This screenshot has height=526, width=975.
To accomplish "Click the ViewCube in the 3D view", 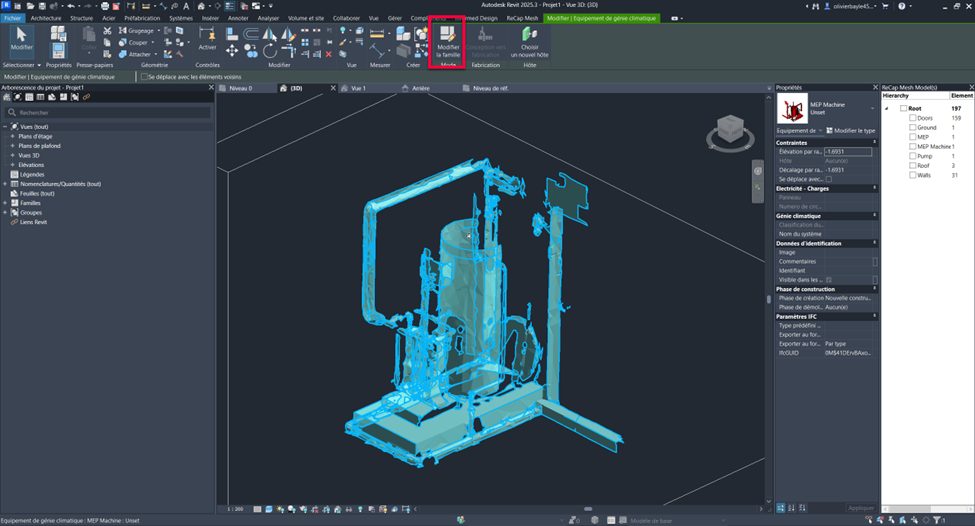I will click(732, 130).
